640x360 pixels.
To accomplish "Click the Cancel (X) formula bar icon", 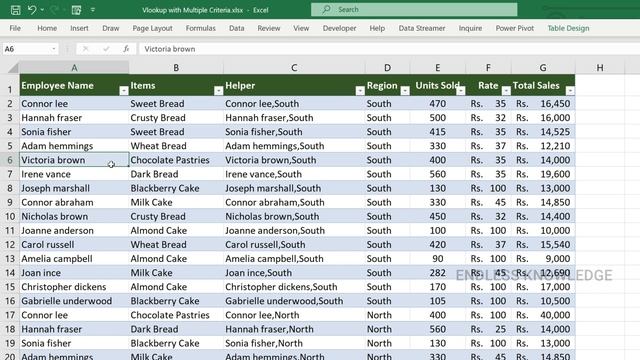I will tap(85, 49).
